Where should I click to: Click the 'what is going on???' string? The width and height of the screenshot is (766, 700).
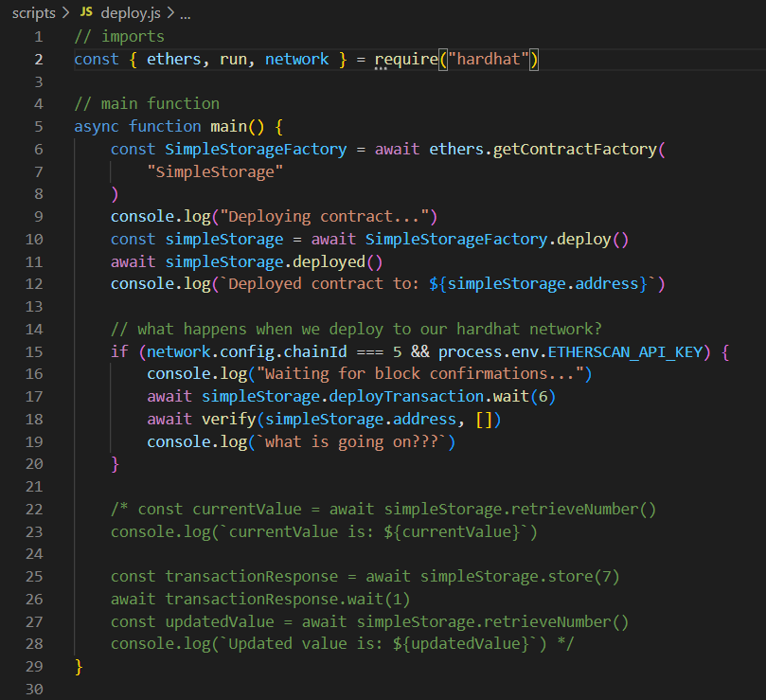click(x=351, y=442)
